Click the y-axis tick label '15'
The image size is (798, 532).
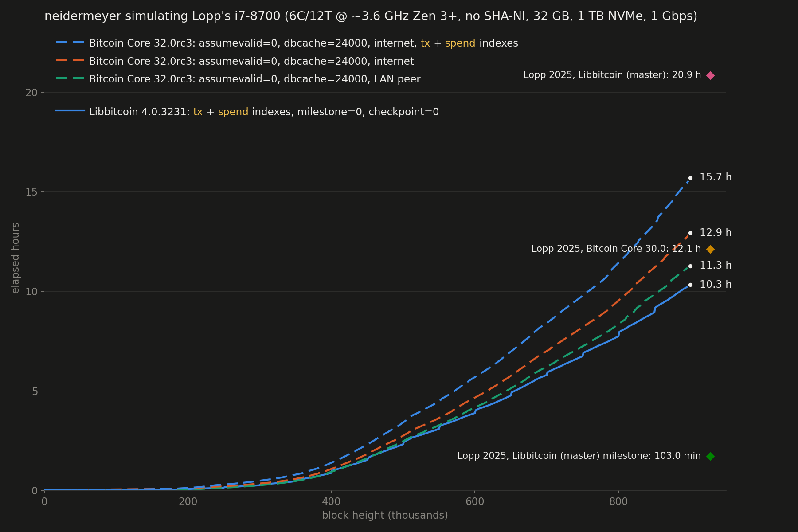click(31, 192)
